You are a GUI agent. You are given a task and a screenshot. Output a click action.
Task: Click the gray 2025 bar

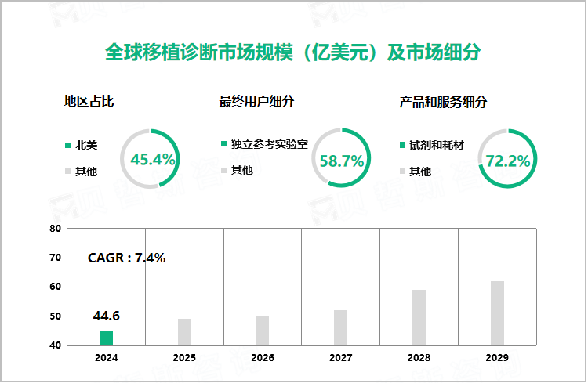(184, 332)
